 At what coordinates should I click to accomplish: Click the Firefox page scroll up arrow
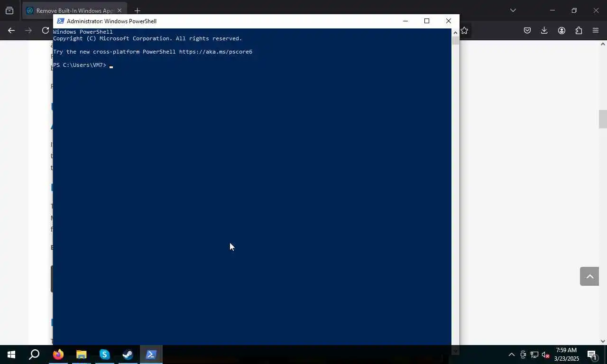click(x=603, y=44)
